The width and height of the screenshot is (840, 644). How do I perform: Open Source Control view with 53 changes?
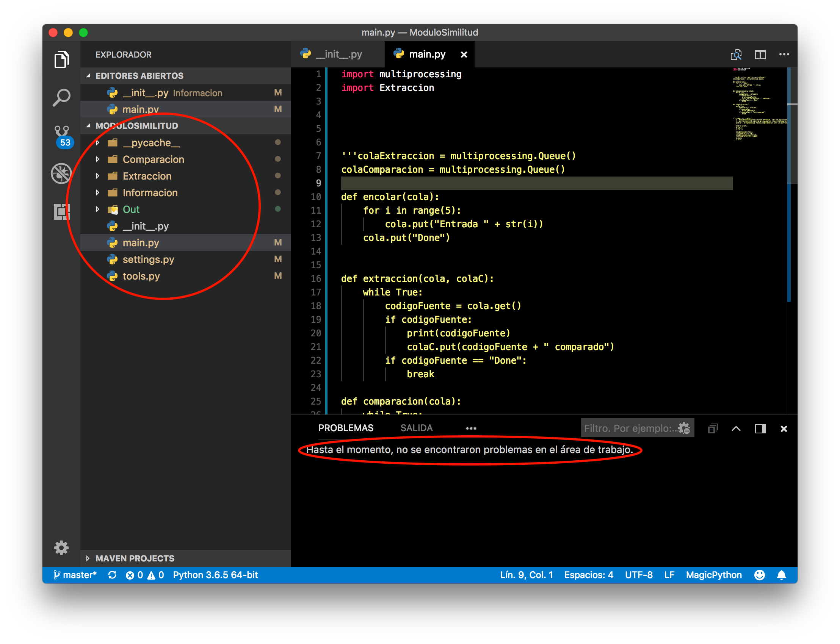62,136
